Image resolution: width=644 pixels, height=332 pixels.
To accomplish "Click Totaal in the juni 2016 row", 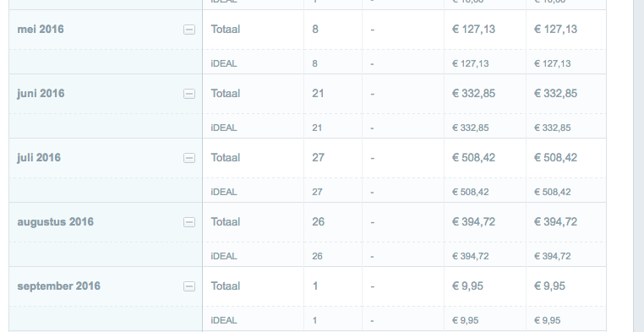I will click(226, 94).
